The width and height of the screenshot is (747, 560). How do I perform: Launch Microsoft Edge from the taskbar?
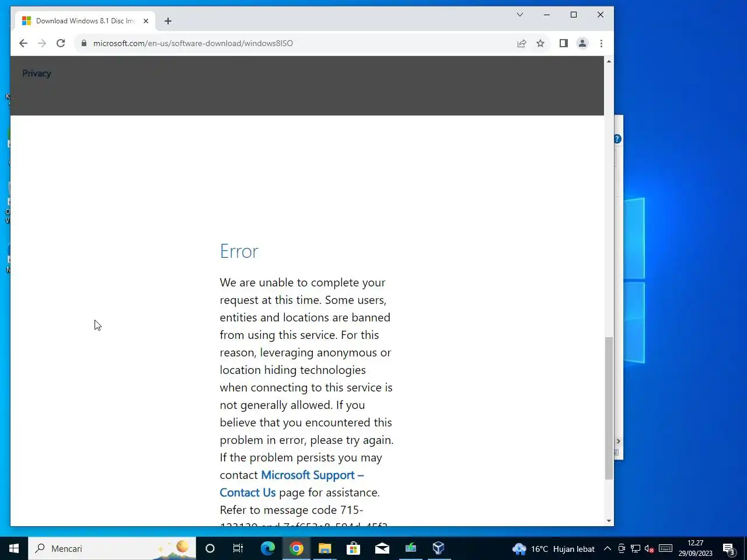click(267, 548)
